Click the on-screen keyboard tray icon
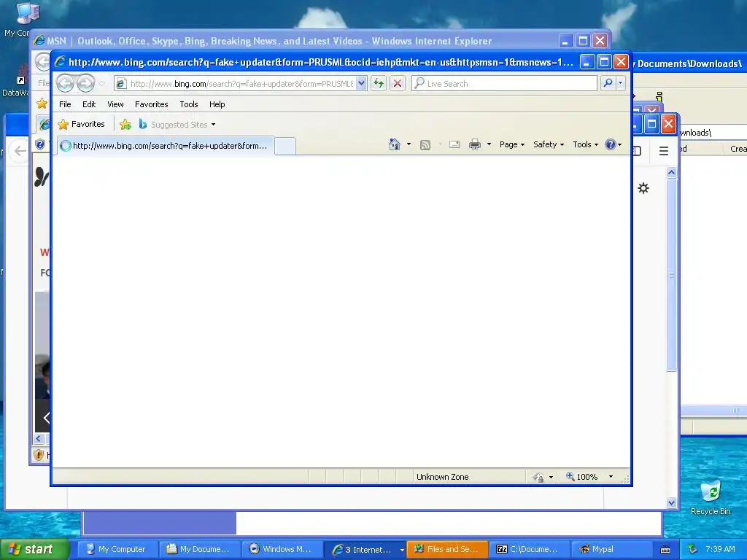This screenshot has width=747, height=560. 665,550
